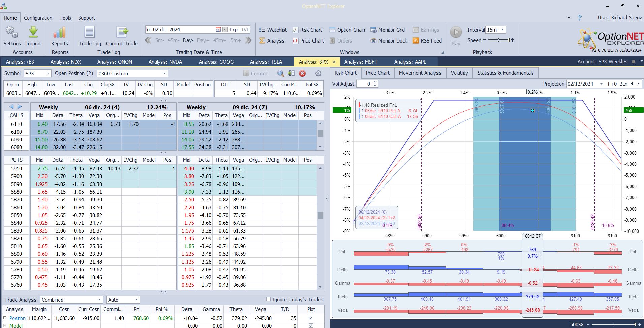Toggle the Ignore Today's Trades checkbox
The image size is (644, 328).
point(269,299)
